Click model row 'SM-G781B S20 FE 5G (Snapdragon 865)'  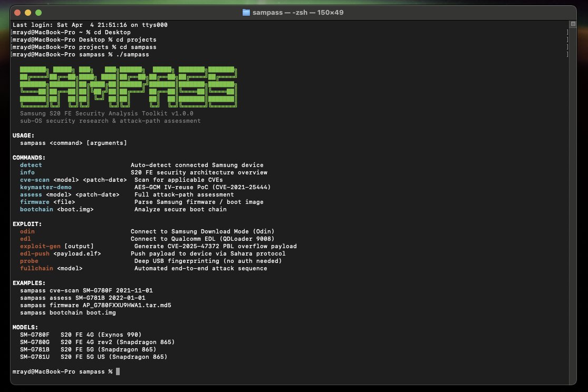tap(88, 349)
